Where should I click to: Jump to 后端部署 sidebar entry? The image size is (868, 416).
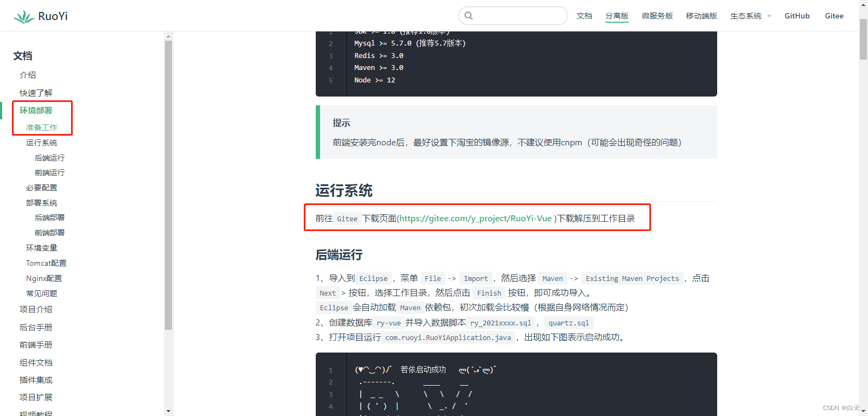tap(49, 217)
